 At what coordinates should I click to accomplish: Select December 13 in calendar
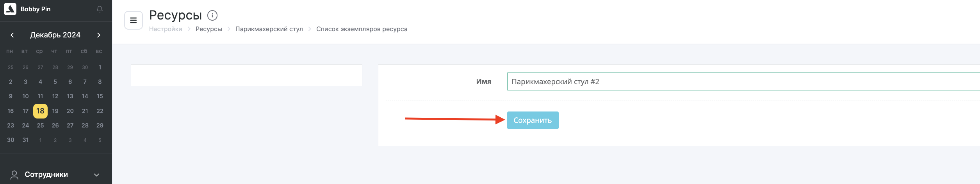pyautogui.click(x=70, y=96)
